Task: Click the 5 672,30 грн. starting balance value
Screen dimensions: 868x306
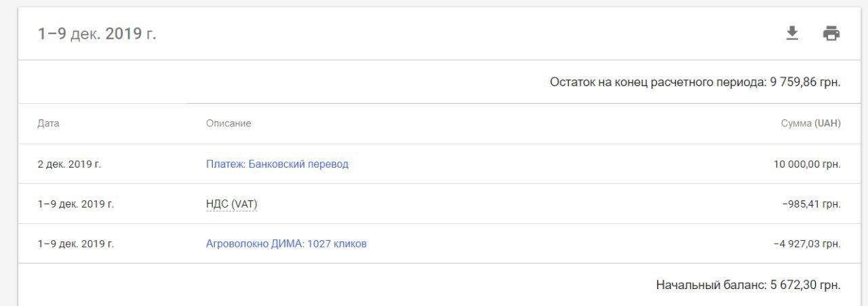Action: [x=806, y=285]
